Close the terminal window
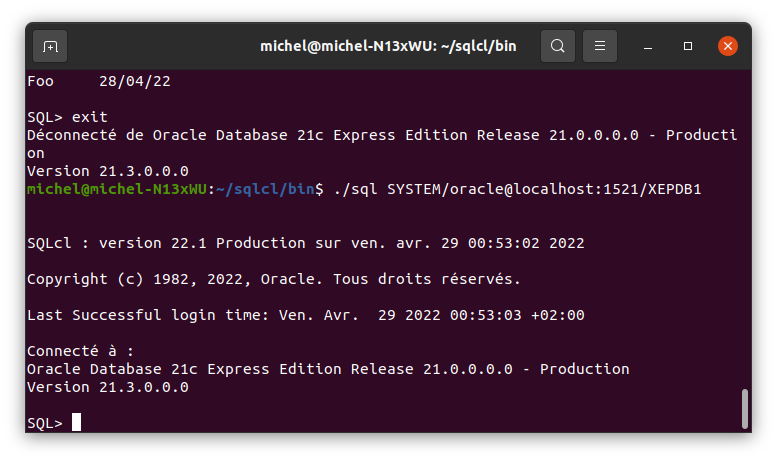This screenshot has width=777, height=461. (727, 46)
